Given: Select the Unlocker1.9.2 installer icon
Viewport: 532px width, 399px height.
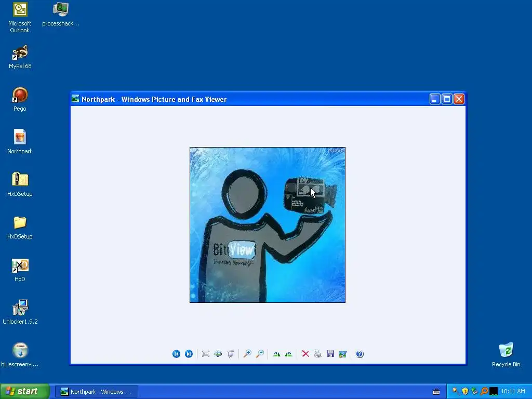Looking at the screenshot, I should (x=20, y=312).
